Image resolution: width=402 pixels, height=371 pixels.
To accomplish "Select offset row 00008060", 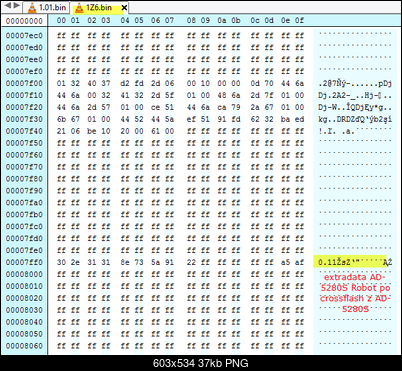I will (x=24, y=346).
